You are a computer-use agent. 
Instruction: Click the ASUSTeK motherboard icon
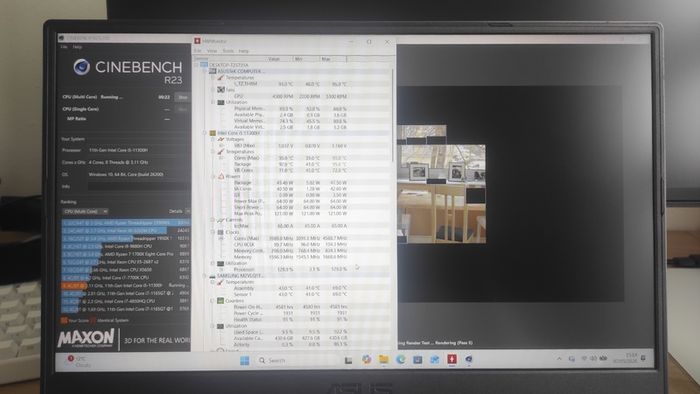pos(213,71)
